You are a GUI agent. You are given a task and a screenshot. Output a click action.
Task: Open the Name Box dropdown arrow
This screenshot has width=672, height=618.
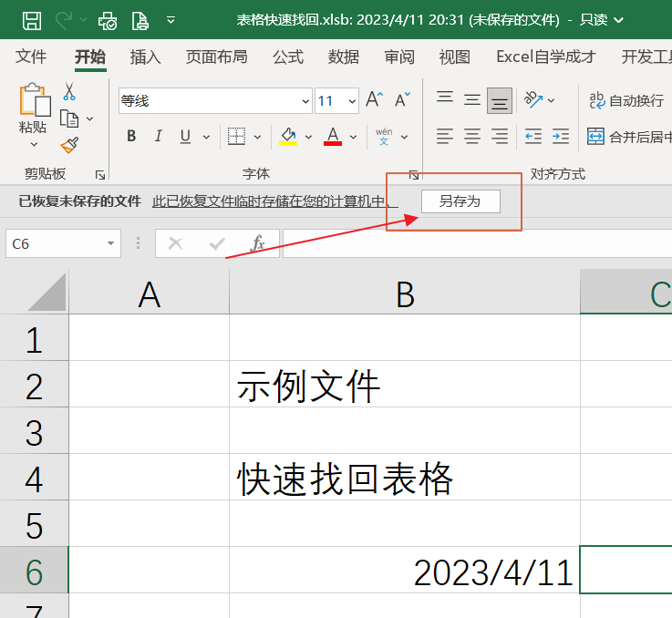(110, 243)
